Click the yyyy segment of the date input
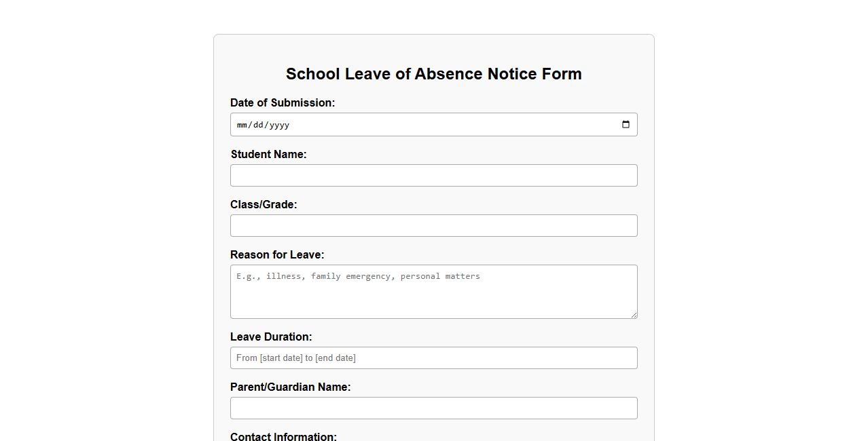 [x=278, y=125]
